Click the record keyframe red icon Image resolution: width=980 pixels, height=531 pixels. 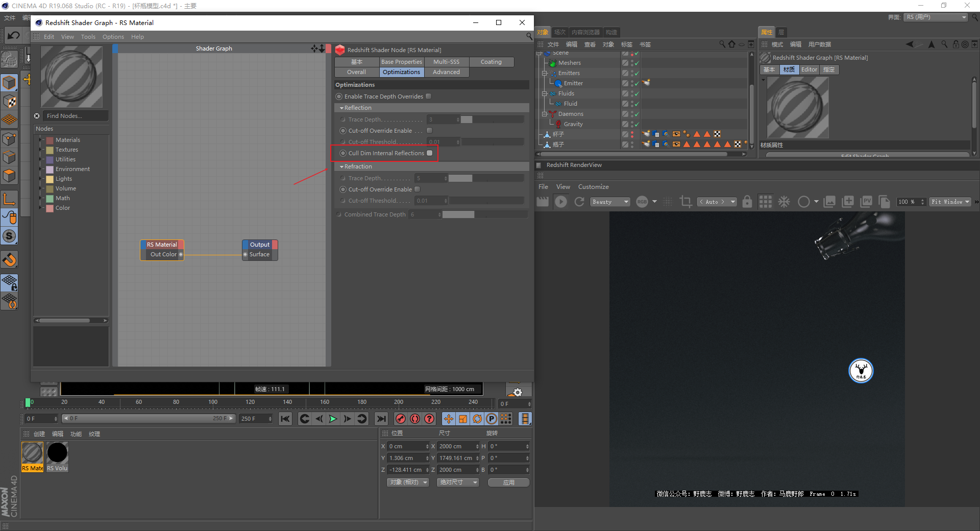point(401,419)
